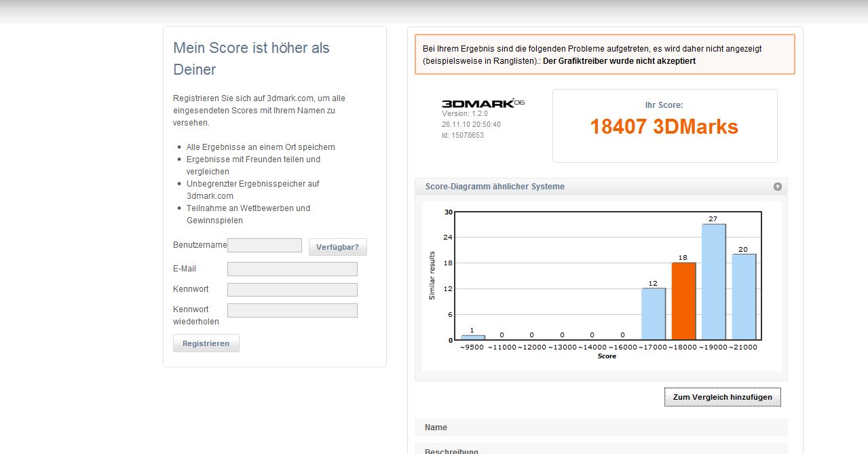This screenshot has width=868, height=454.
Task: Click the small ~9500 chart bar
Action: coord(473,337)
